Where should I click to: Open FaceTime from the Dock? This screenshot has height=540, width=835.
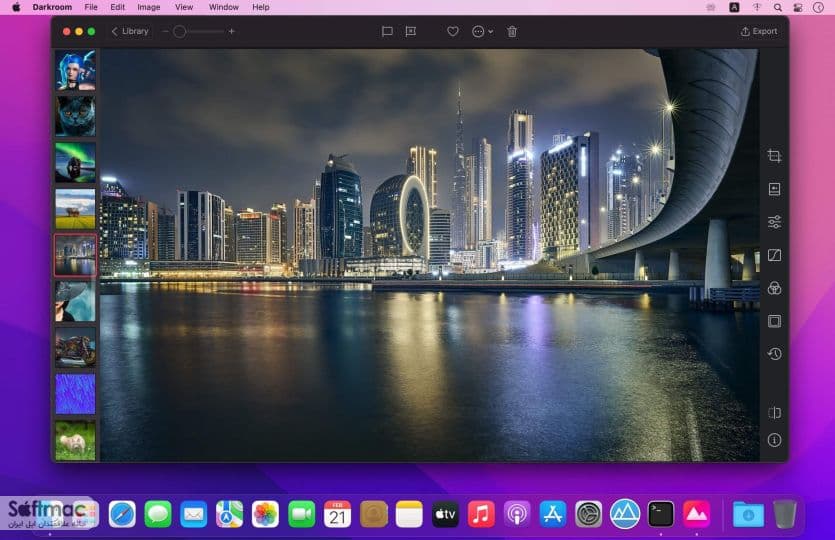point(301,514)
